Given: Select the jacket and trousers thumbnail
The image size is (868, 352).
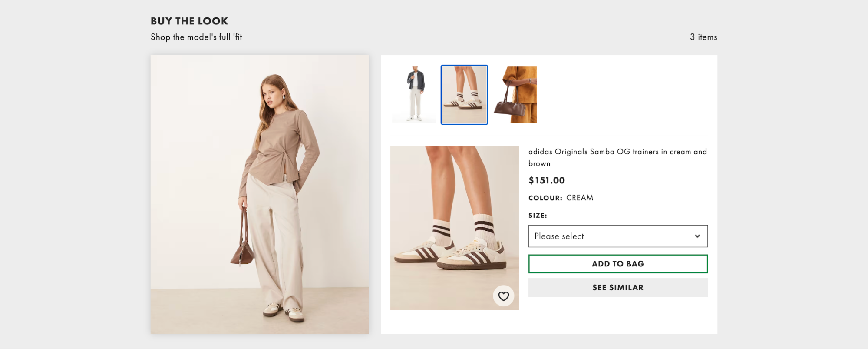Looking at the screenshot, I should coord(415,95).
